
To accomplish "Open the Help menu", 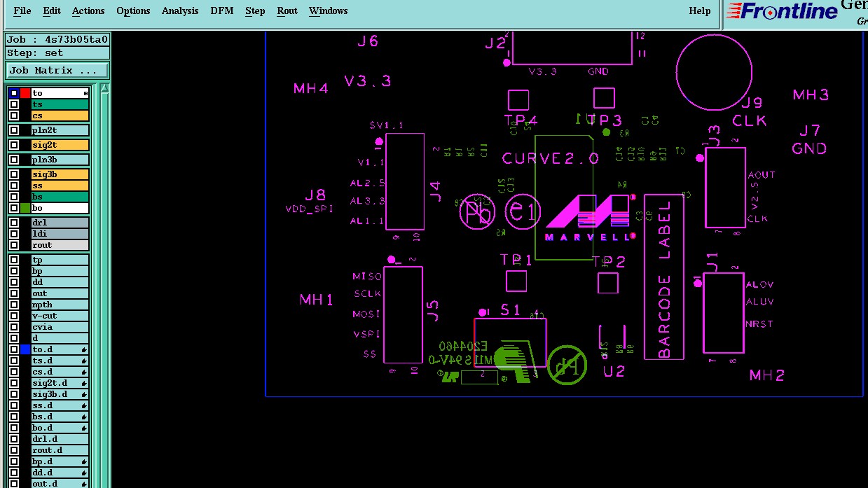I will [x=700, y=11].
